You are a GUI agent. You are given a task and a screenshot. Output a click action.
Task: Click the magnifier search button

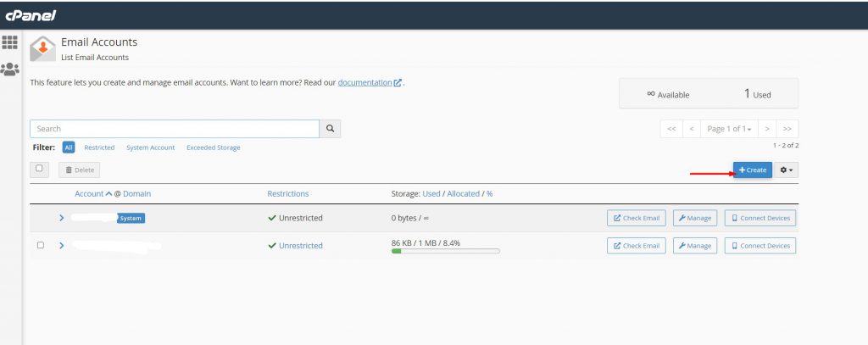(x=330, y=129)
